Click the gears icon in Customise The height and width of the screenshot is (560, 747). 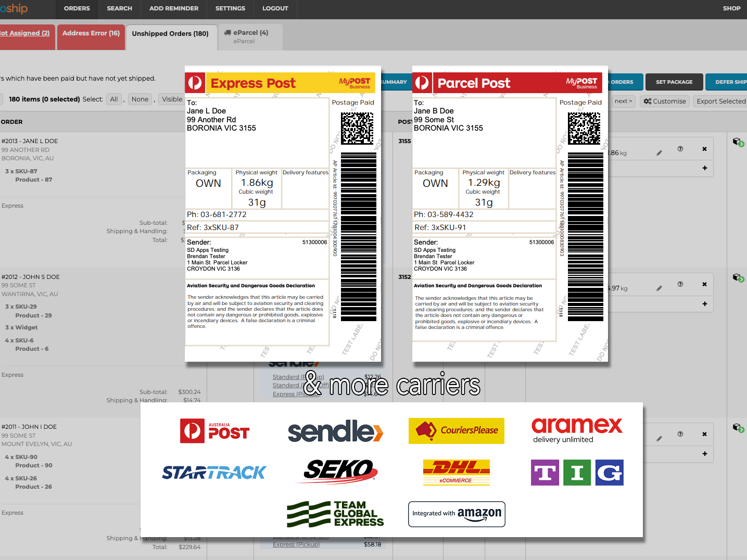(x=648, y=101)
